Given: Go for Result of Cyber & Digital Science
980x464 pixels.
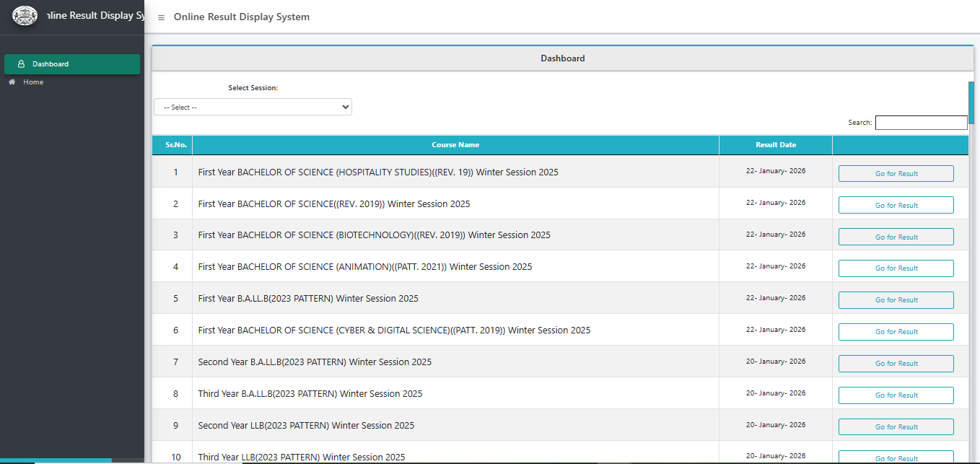Looking at the screenshot, I should pyautogui.click(x=896, y=332).
